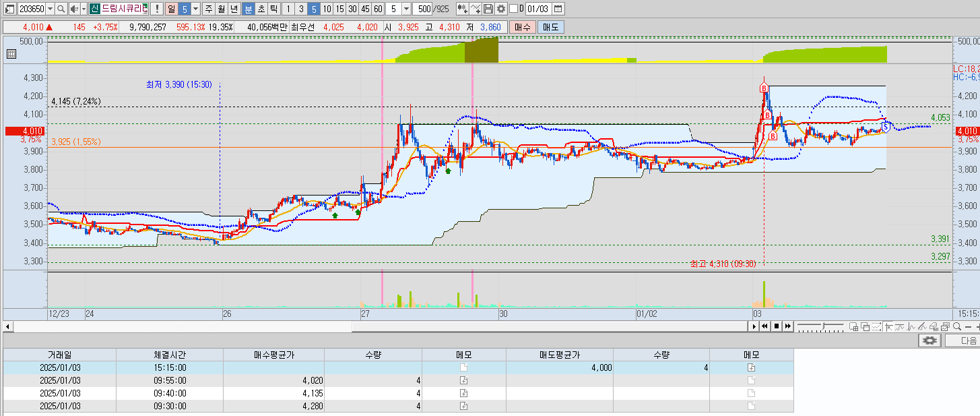Click the chart horizontal scrollbar left arrow
Image resolution: width=980 pixels, height=416 pixels.
tap(7, 326)
